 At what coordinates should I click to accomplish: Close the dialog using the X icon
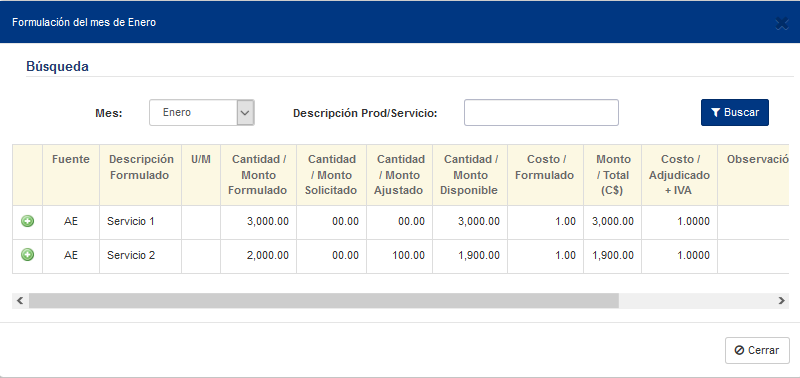click(781, 23)
